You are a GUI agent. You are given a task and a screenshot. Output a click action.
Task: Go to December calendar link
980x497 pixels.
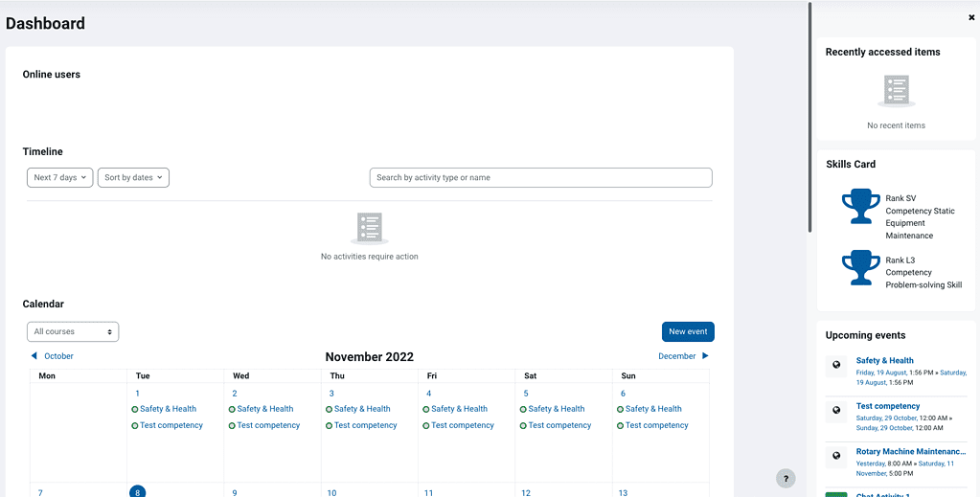677,355
